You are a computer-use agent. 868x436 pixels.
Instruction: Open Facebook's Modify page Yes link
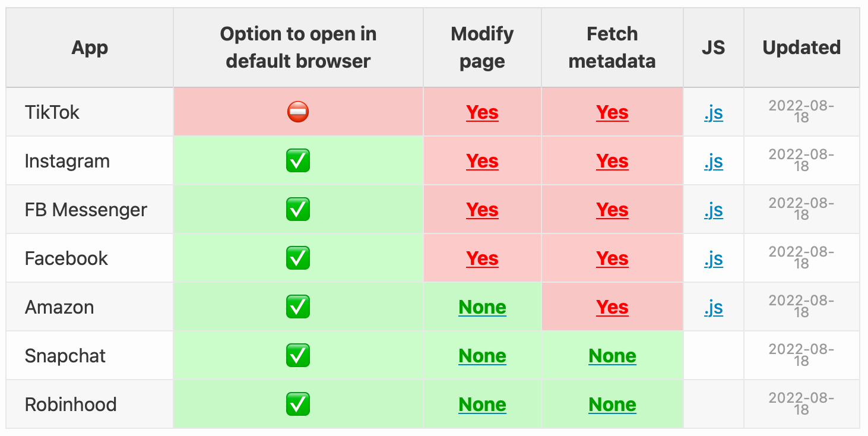click(482, 258)
